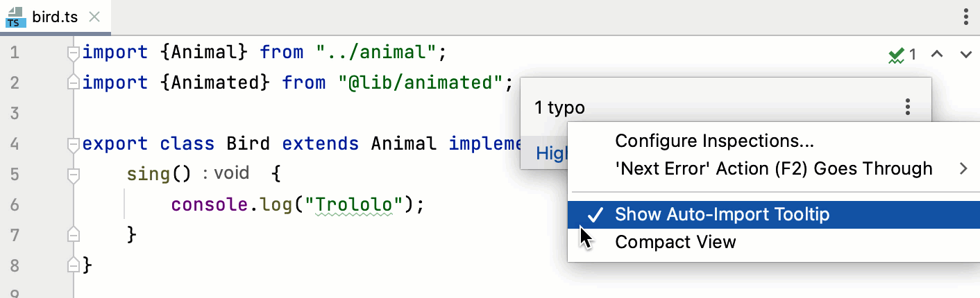This screenshot has height=298, width=980.
Task: Toggle Compact View option
Action: click(675, 242)
